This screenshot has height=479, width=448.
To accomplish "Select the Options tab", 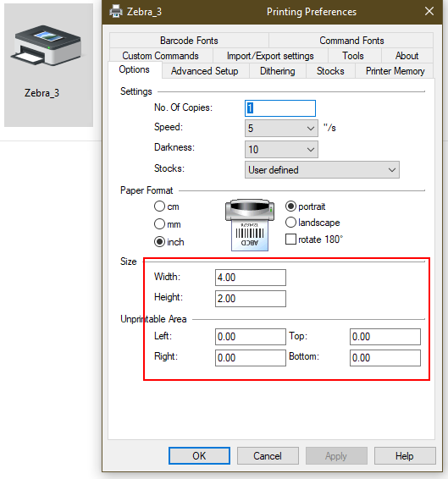I will click(135, 69).
